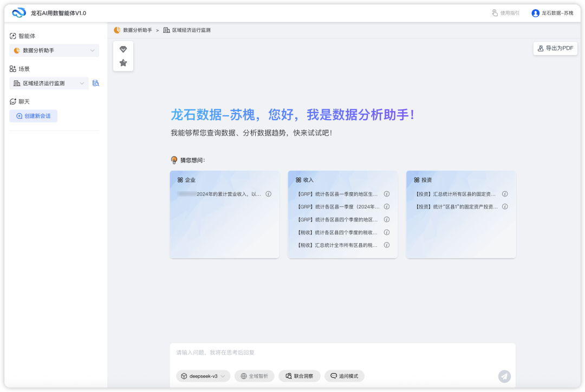Toggle 全域智析 mode
The width and height of the screenshot is (585, 392).
pyautogui.click(x=254, y=376)
